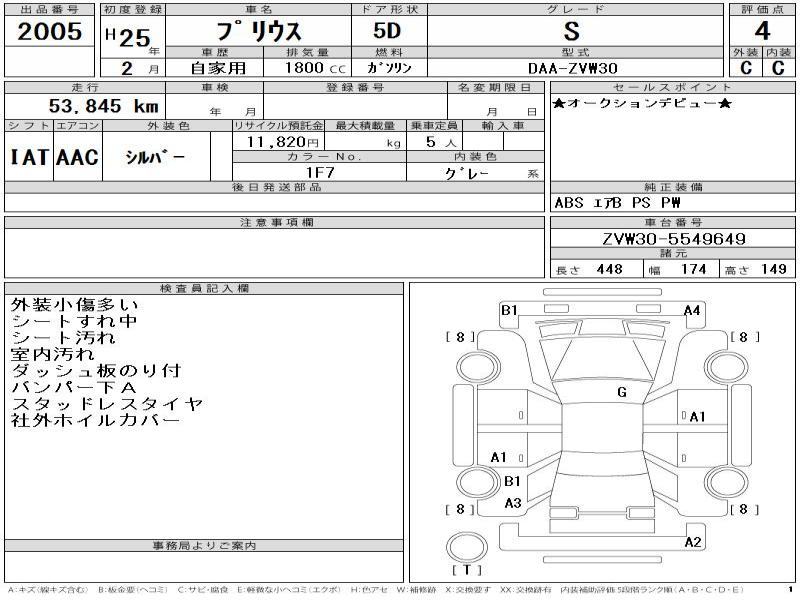Select the car name プリウス
800x600 pixels.
[259, 32]
